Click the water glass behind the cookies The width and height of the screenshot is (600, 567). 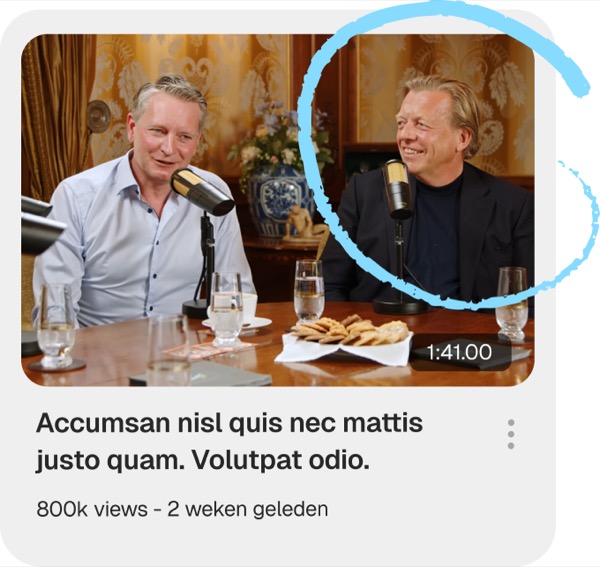pos(309,291)
